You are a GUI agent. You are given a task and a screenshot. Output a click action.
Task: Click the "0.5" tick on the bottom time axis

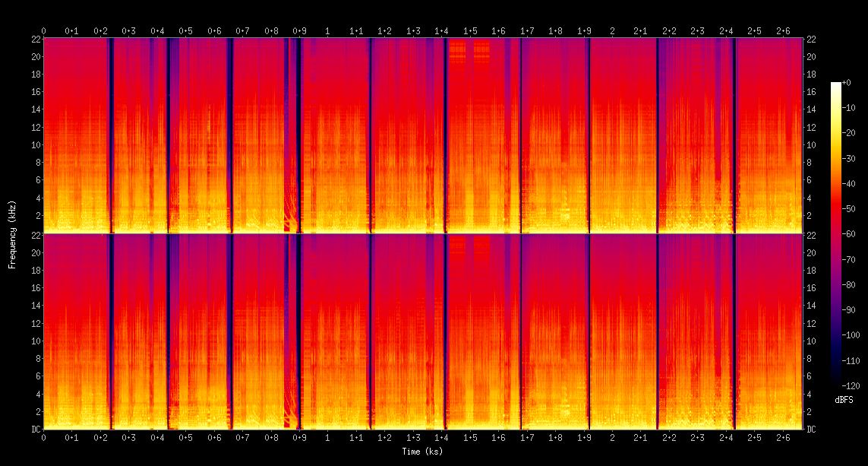tap(185, 439)
